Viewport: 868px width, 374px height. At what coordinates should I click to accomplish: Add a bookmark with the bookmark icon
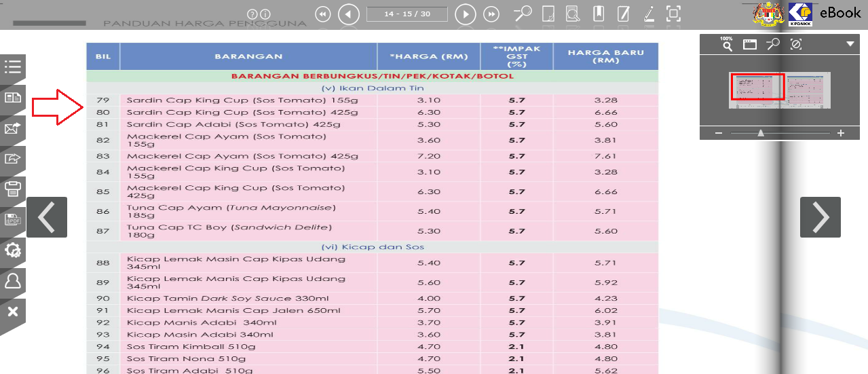(x=599, y=14)
